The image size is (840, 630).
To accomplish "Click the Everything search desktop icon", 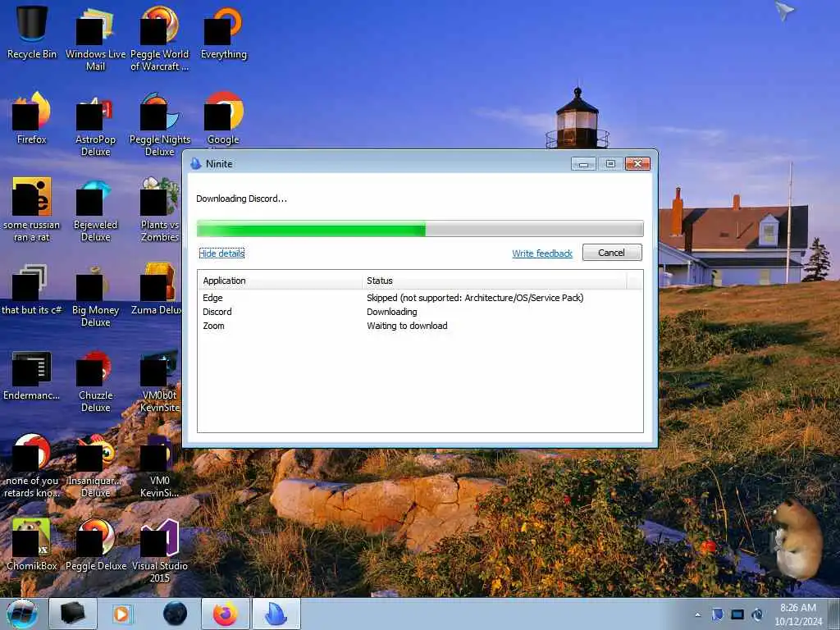I will click(x=223, y=32).
